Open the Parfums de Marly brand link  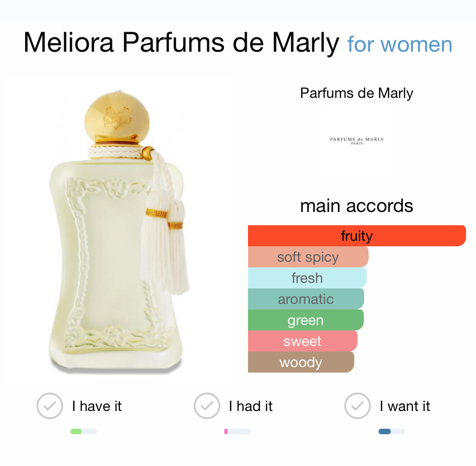356,93
